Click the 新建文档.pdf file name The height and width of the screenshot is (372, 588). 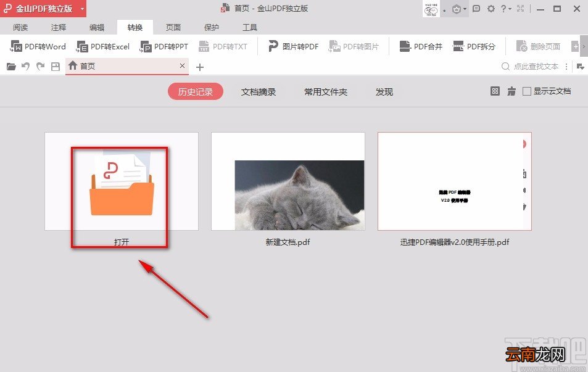[x=288, y=242]
